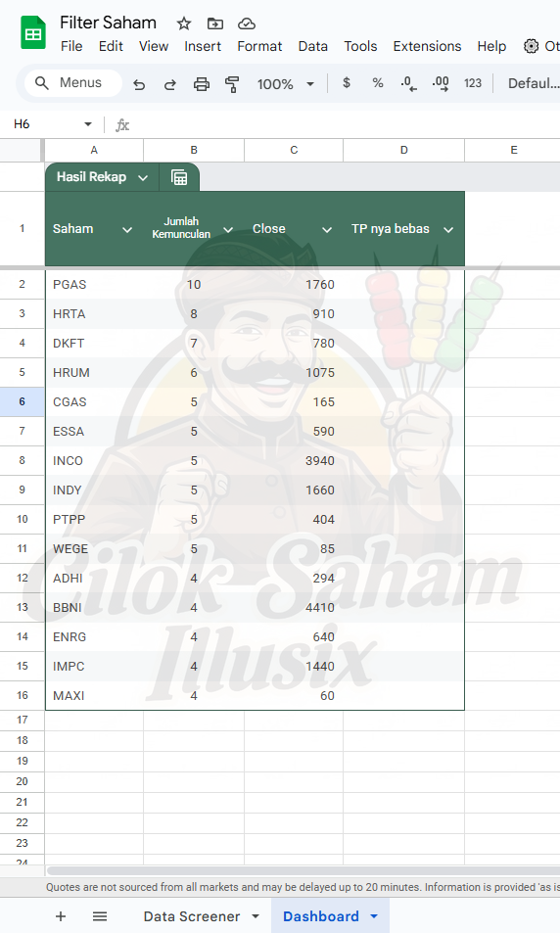Open the Tools menu
This screenshot has height=933, width=560.
360,46
